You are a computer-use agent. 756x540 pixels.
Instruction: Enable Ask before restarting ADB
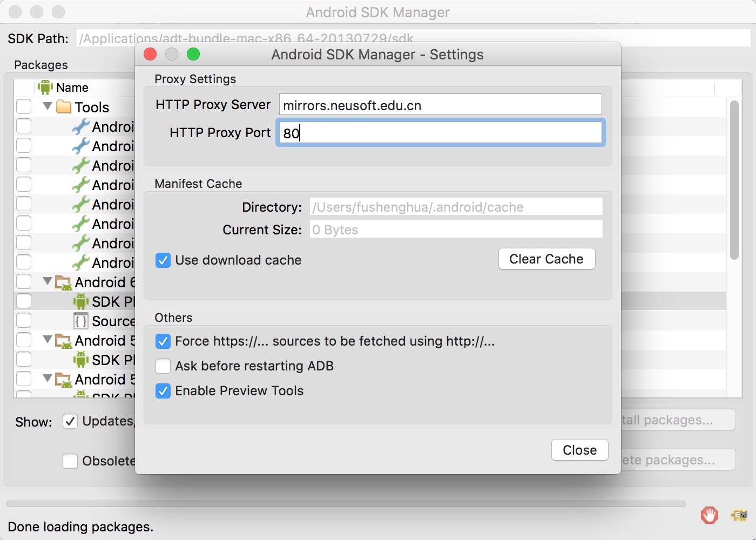[163, 366]
